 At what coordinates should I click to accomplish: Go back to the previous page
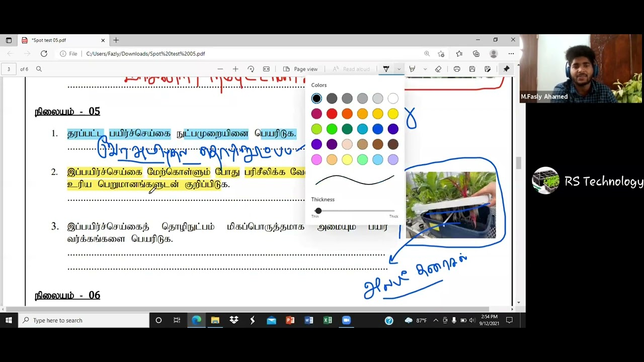pyautogui.click(x=10, y=54)
